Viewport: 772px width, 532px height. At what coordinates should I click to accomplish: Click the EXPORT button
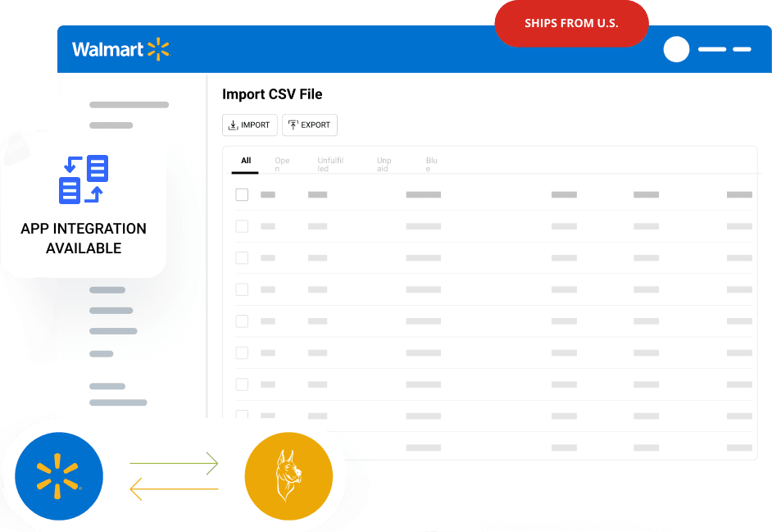310,125
